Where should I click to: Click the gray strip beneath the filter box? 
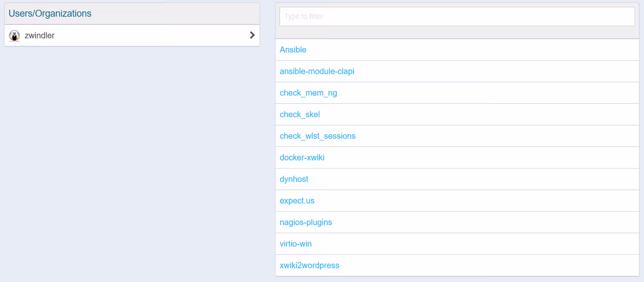coord(457,32)
